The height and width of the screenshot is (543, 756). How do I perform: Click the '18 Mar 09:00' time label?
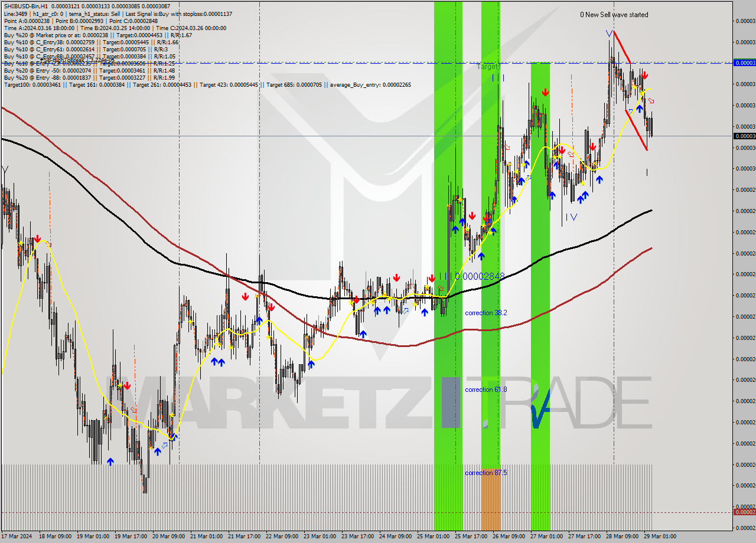coord(55,537)
